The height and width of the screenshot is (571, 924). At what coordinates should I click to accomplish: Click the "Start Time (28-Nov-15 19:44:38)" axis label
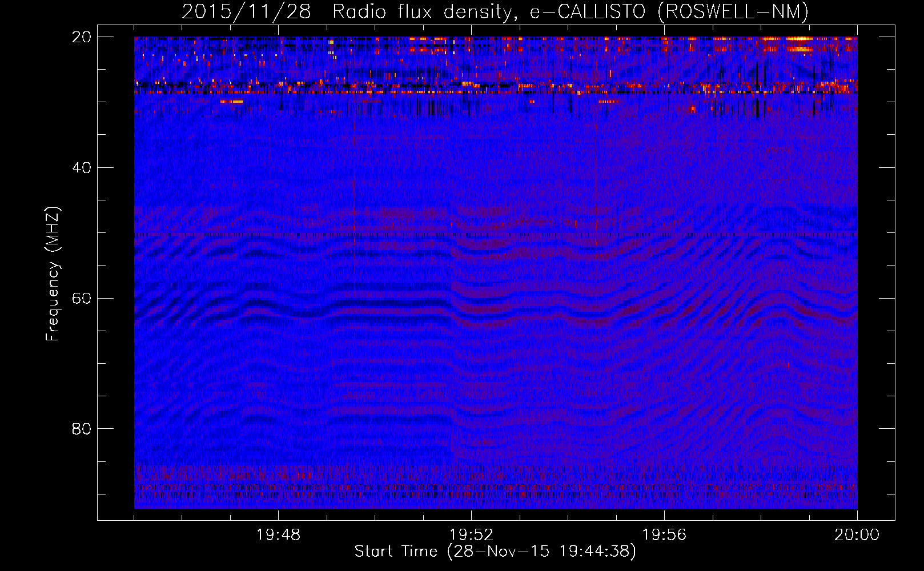coord(495,552)
